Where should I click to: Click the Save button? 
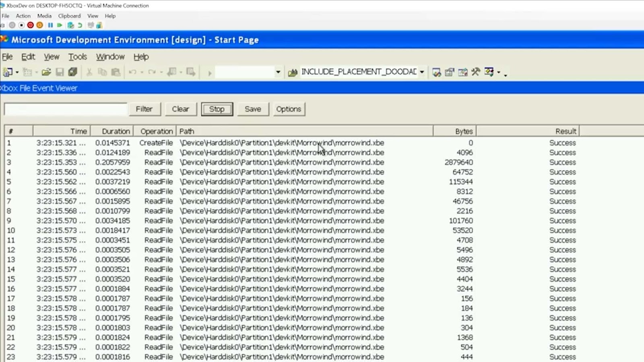[253, 109]
